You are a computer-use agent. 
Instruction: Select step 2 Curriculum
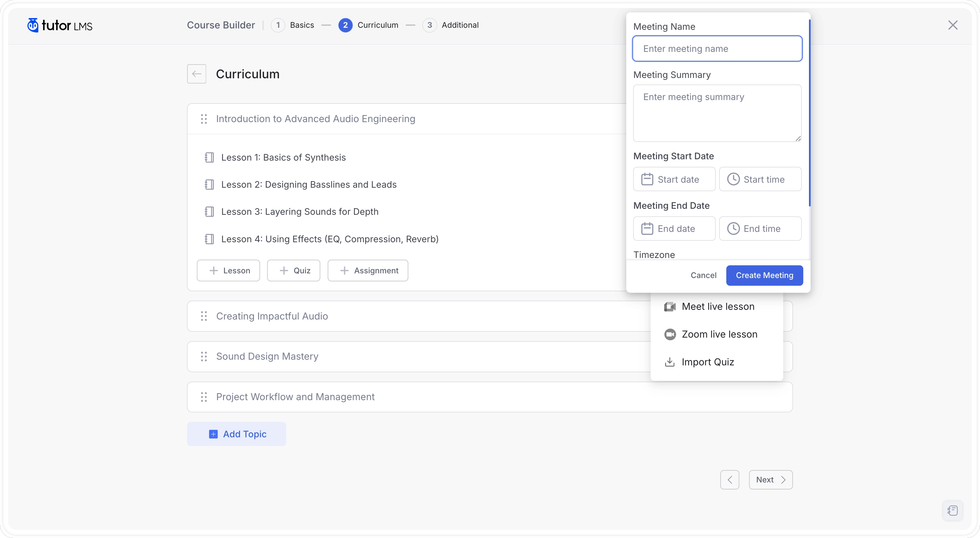point(368,25)
